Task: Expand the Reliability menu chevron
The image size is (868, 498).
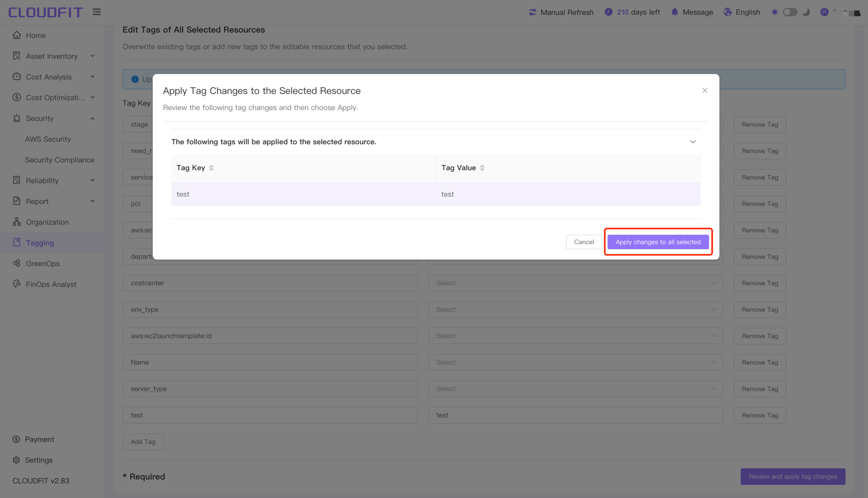Action: [92, 181]
